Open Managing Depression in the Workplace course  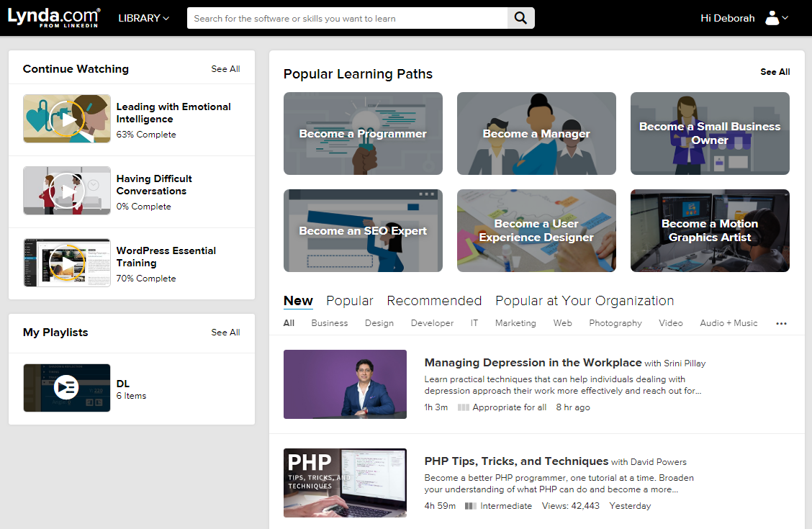(533, 362)
